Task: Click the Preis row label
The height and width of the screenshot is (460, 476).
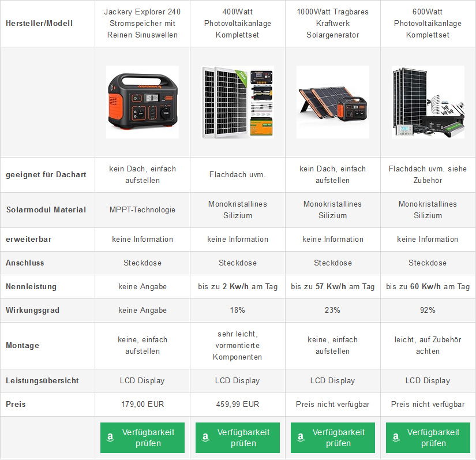Action: pos(16,405)
